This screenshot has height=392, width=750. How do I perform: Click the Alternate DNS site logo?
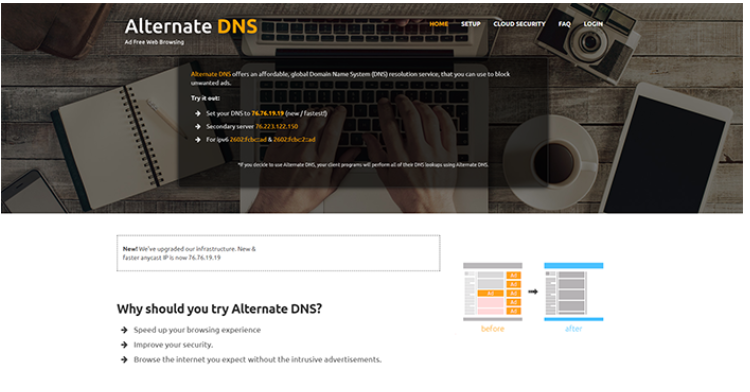point(191,27)
